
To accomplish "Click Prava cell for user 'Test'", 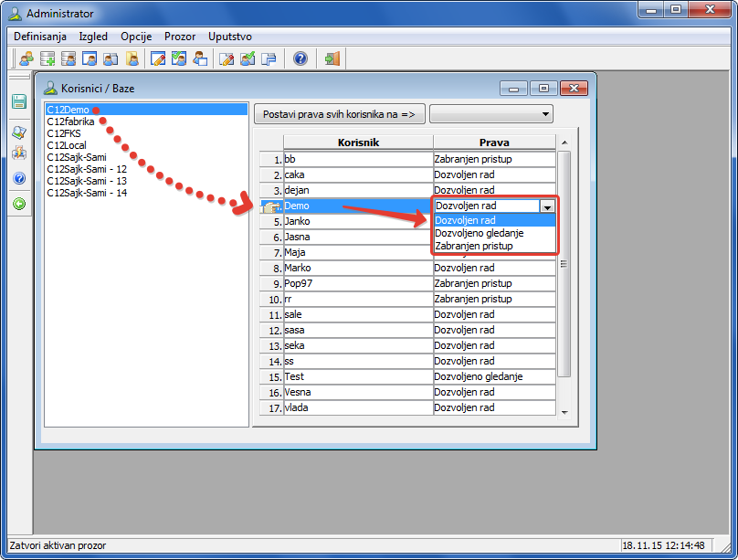I will (x=494, y=377).
